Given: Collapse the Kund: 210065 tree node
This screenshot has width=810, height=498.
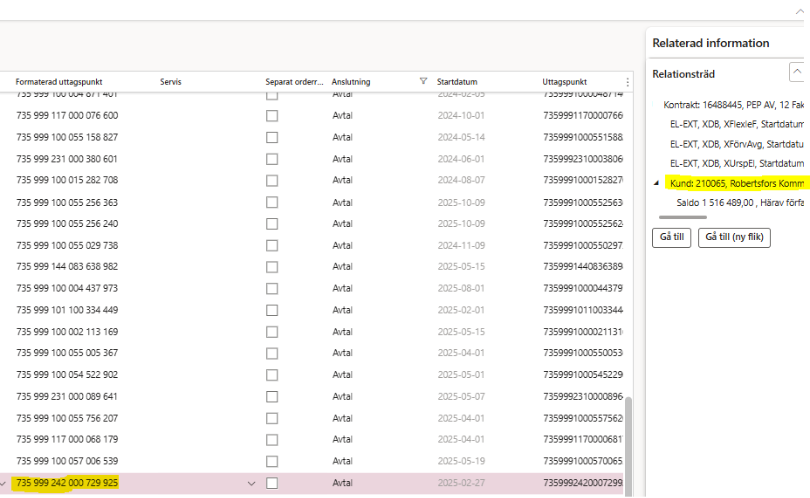Looking at the screenshot, I should (657, 183).
